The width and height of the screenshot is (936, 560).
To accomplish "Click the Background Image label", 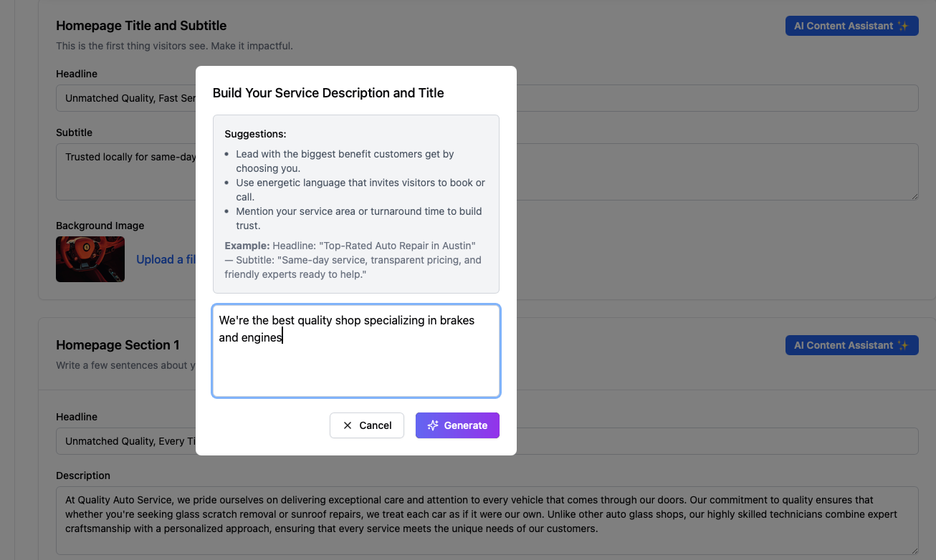I will [100, 226].
